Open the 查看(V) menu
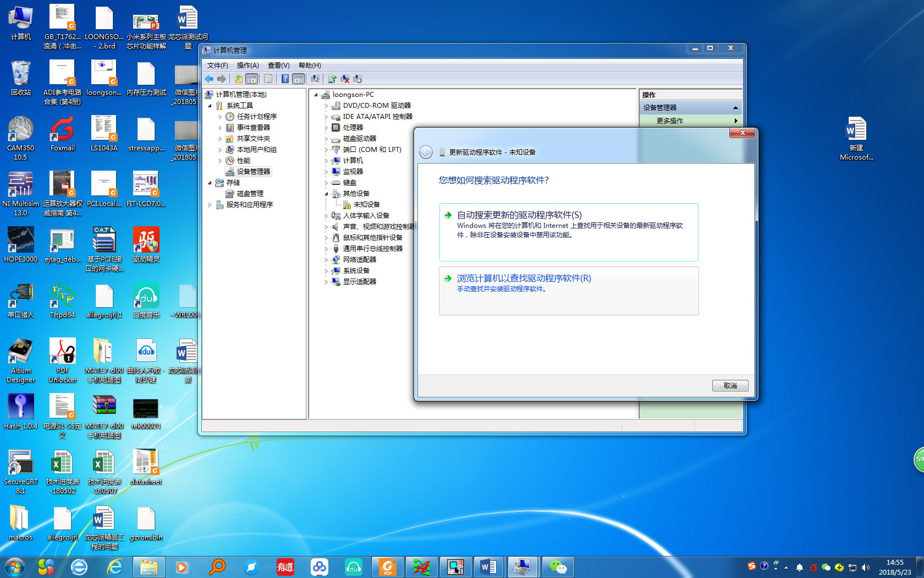 tap(278, 66)
